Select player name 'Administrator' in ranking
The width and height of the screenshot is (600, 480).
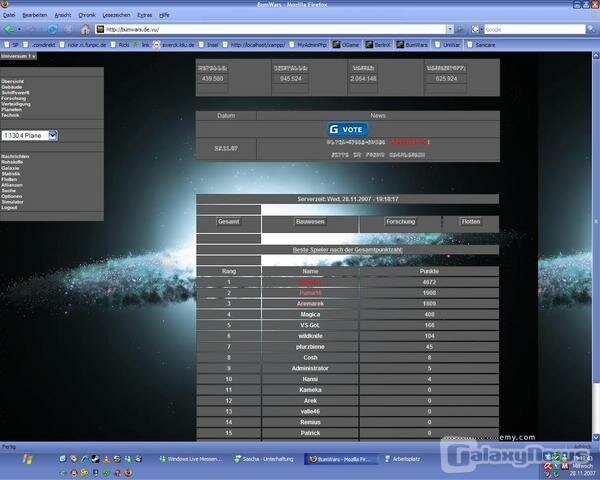point(310,368)
